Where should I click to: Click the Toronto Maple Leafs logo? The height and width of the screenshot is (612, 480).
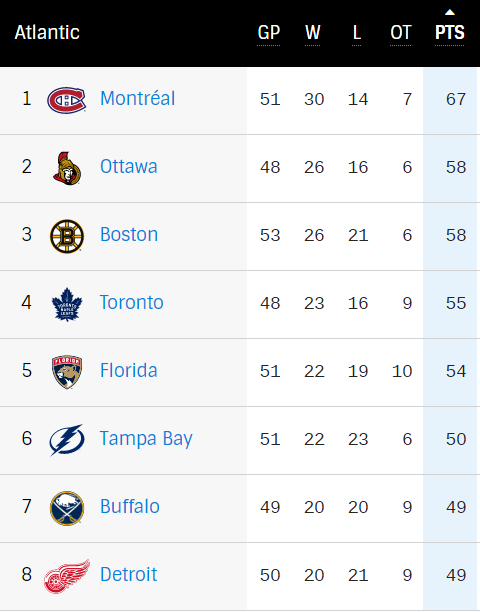click(67, 304)
